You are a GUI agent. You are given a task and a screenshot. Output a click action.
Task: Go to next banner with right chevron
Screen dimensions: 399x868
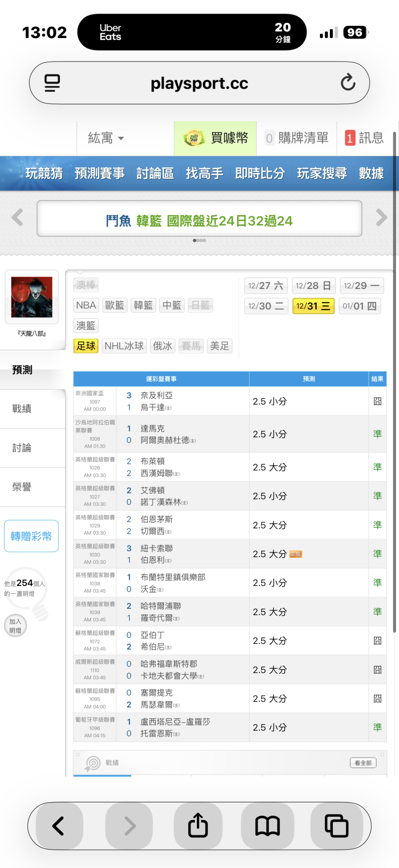[x=381, y=217]
